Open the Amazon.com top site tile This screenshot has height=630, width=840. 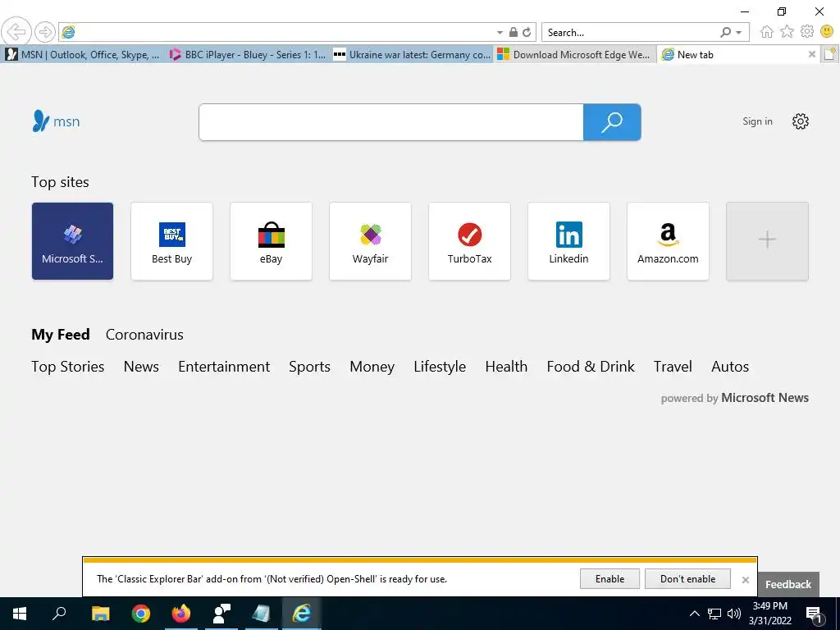click(668, 241)
